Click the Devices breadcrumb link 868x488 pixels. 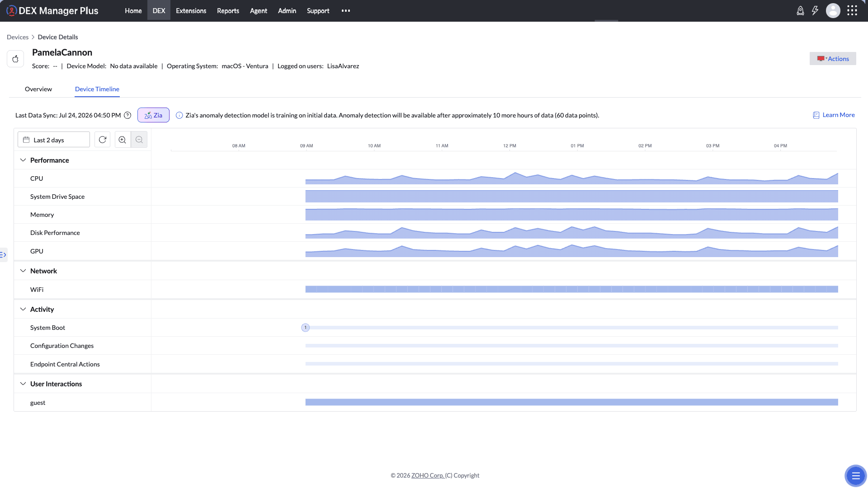(x=18, y=37)
